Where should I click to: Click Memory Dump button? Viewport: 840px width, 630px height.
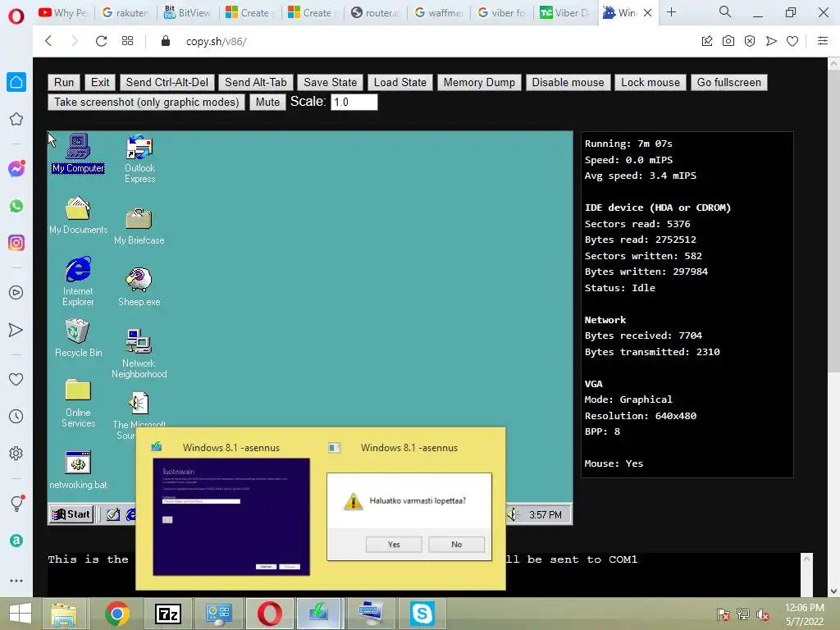(479, 83)
